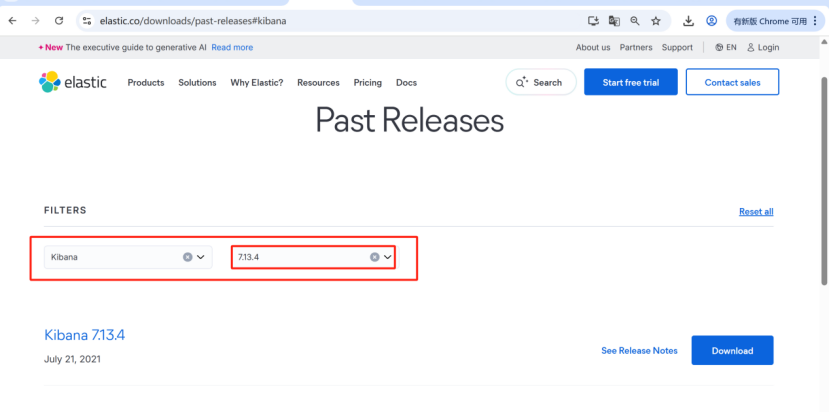Screen dimensions: 830x413
Task: Open the translate page icon
Action: pos(614,21)
